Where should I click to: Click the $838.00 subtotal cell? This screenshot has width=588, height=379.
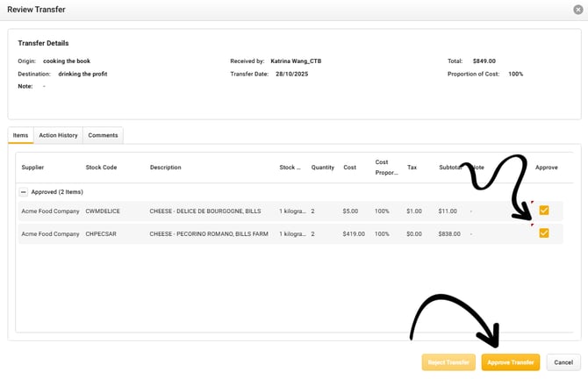pyautogui.click(x=449, y=234)
